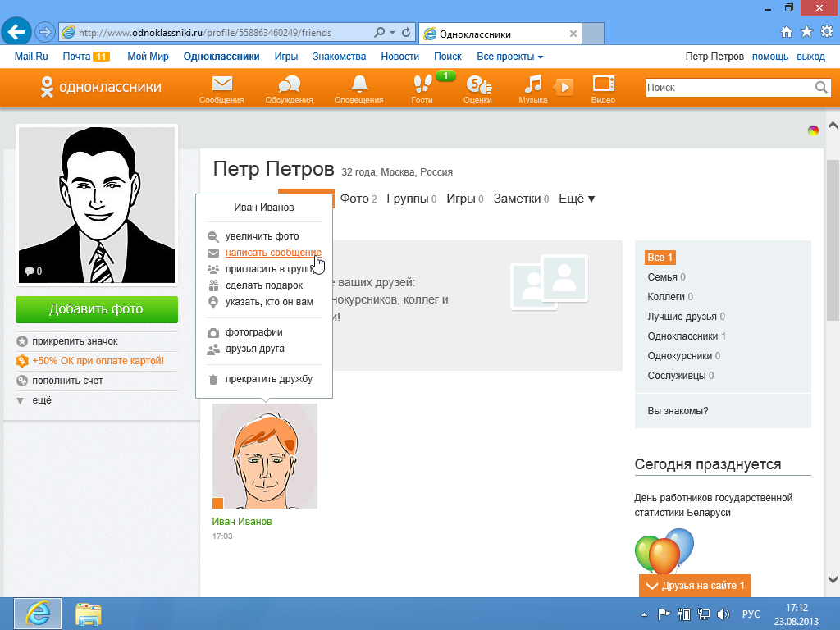Switch to the Игры profile tab
The width and height of the screenshot is (840, 630).
pos(465,199)
